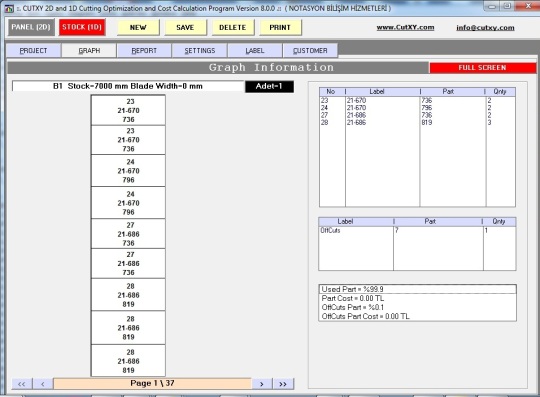The image size is (540, 397).
Task: Select the OffCuts row in offcuts table
Action: pyautogui.click(x=417, y=230)
